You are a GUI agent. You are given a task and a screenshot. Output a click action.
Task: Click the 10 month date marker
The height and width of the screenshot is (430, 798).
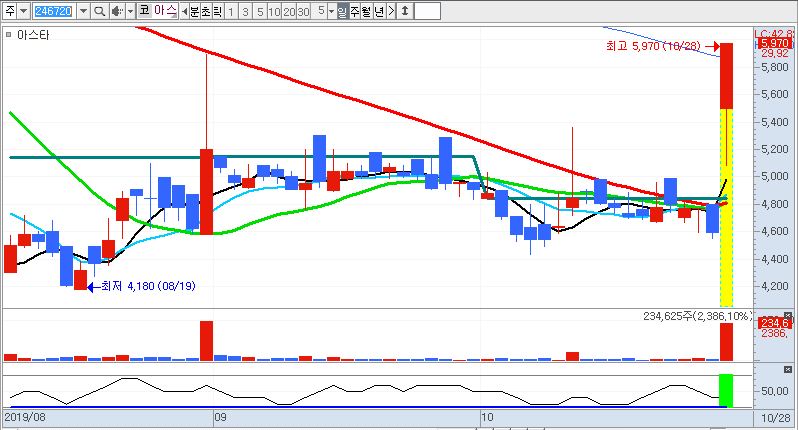487,418
